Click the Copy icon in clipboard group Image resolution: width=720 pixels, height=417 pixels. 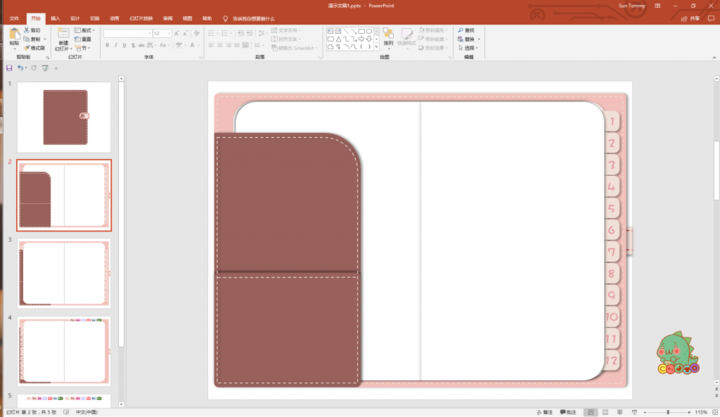(27, 39)
